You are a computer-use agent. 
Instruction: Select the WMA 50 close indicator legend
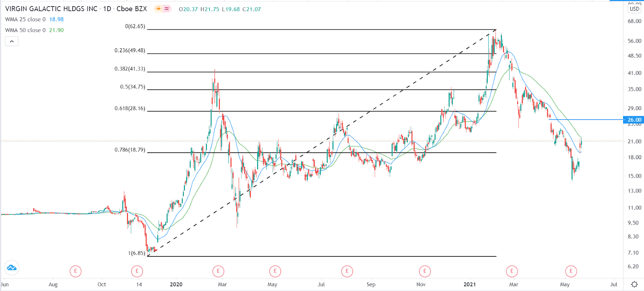(25, 30)
